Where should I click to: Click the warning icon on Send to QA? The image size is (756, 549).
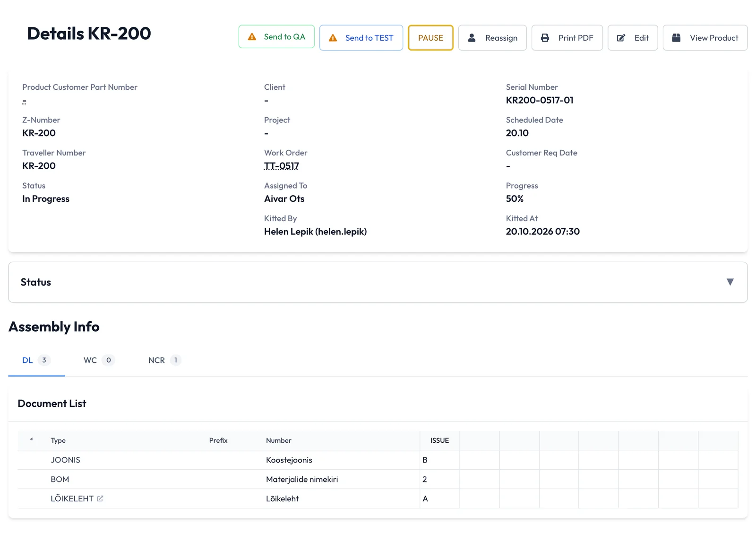tap(252, 37)
